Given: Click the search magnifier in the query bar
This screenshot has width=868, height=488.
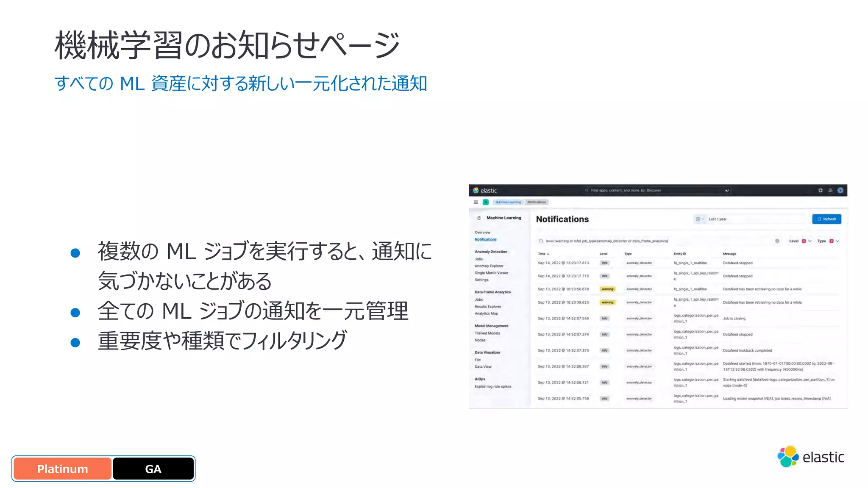Looking at the screenshot, I should (541, 241).
